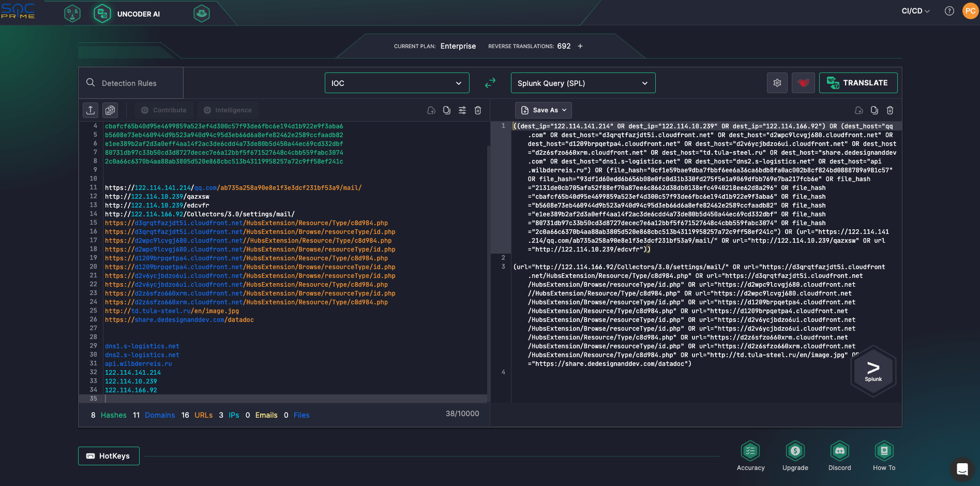The height and width of the screenshot is (486, 980).
Task: Swap translation direction with the arrows icon
Action: (x=490, y=83)
